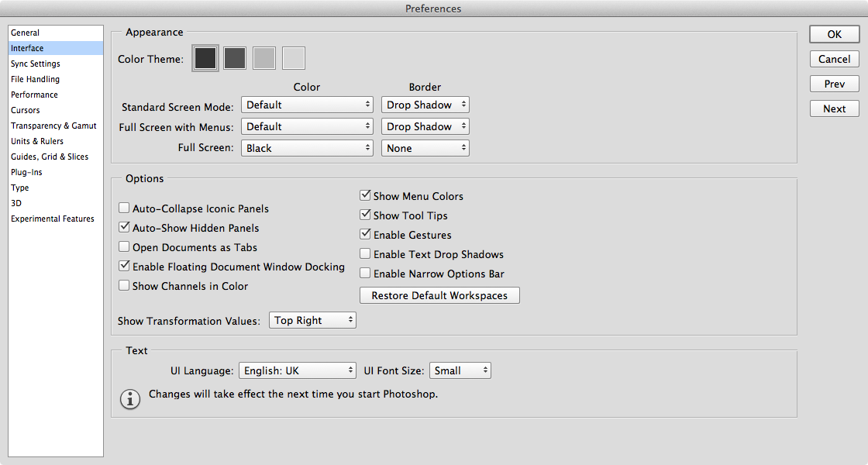Open General preferences category
Screen dimensions: 868x465
click(56, 33)
